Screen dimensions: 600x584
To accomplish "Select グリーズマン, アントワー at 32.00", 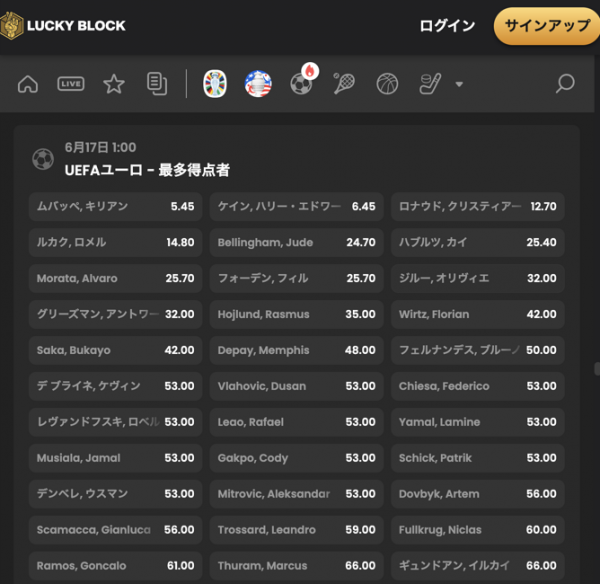I will tap(115, 314).
